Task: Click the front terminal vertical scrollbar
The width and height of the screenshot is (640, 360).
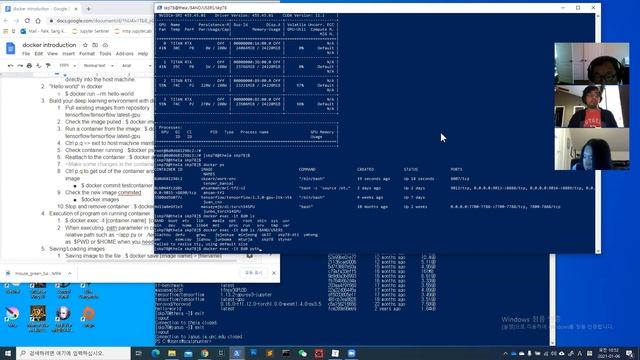Action: 598,133
